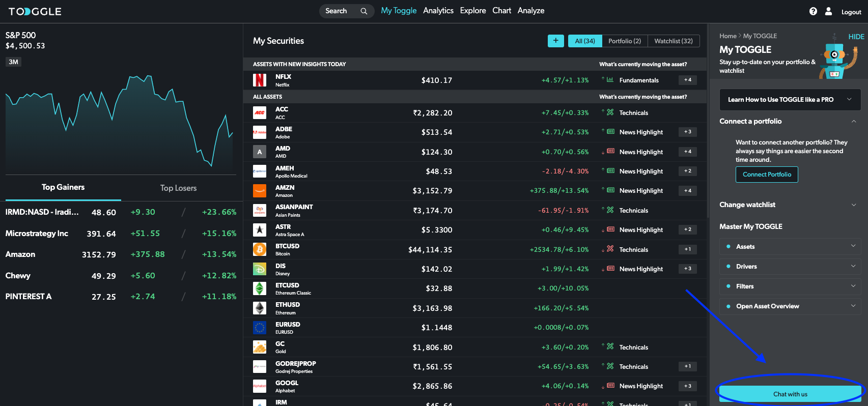Open the My Toggle menu

[x=399, y=11]
